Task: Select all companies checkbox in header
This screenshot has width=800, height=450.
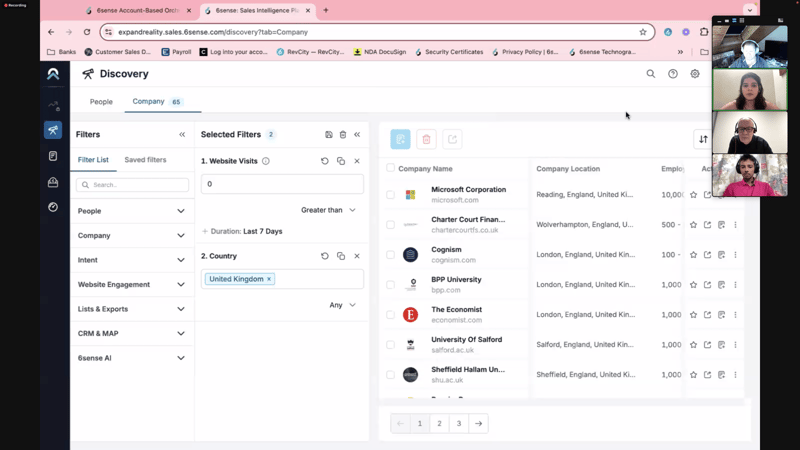Action: [x=390, y=168]
